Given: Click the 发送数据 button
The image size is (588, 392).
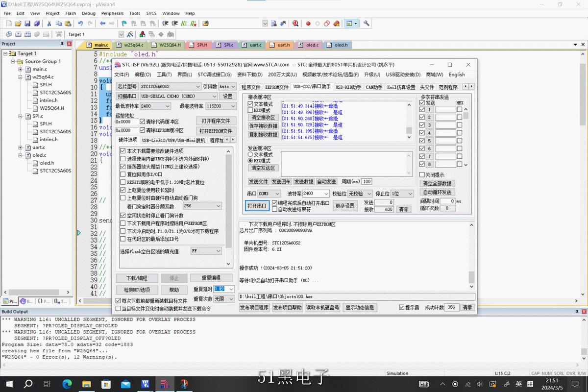Looking at the screenshot, I should coord(304,182).
